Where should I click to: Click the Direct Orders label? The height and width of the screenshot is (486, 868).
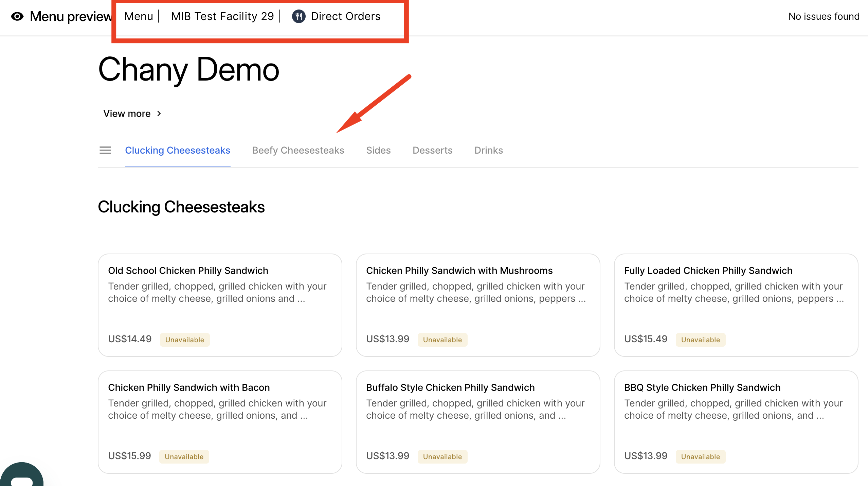tap(346, 16)
